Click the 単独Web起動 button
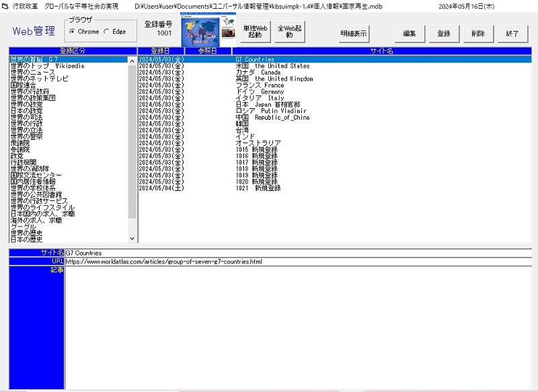This screenshot has width=538, height=392. coord(256,32)
